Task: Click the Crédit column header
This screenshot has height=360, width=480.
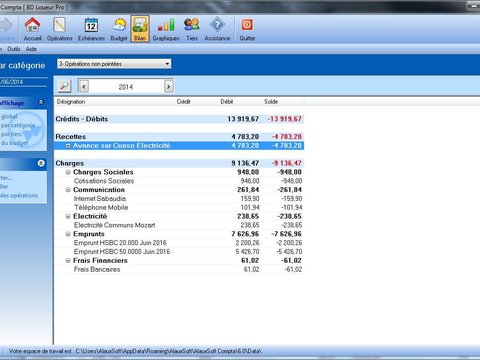Action: coord(183,102)
